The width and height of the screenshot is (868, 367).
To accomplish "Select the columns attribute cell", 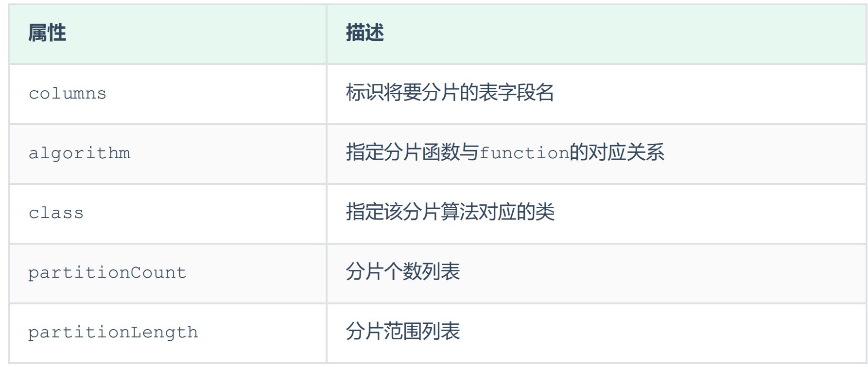I will (x=68, y=93).
